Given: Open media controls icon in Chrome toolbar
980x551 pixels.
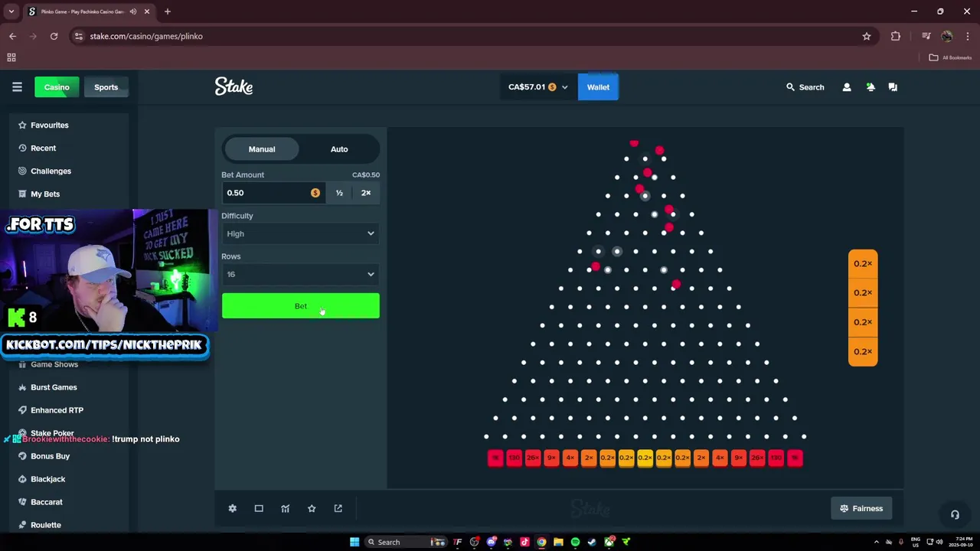Looking at the screenshot, I should click(926, 36).
